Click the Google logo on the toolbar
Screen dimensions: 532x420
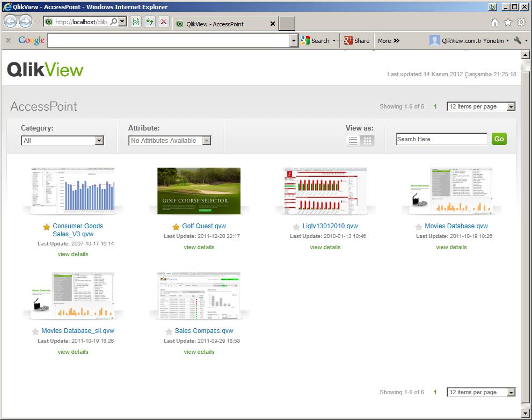[31, 40]
